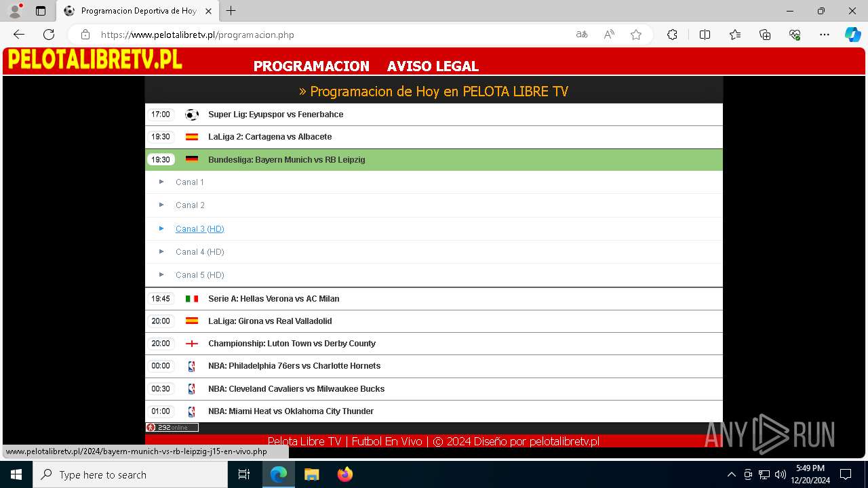Expand Super Lig: Eyupspor vs Fenerbahce
Screen dimensions: 868x488
[x=434, y=115]
